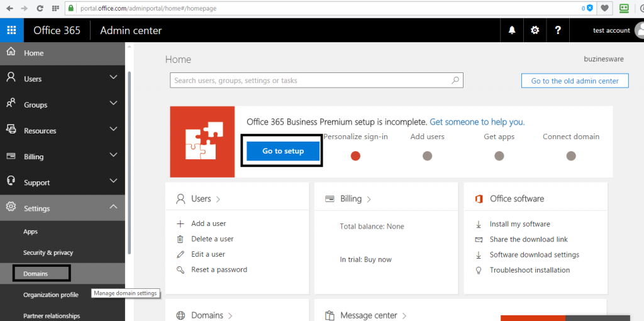The height and width of the screenshot is (321, 644).
Task: Select the Personalize sign-in step dot
Action: tap(356, 155)
